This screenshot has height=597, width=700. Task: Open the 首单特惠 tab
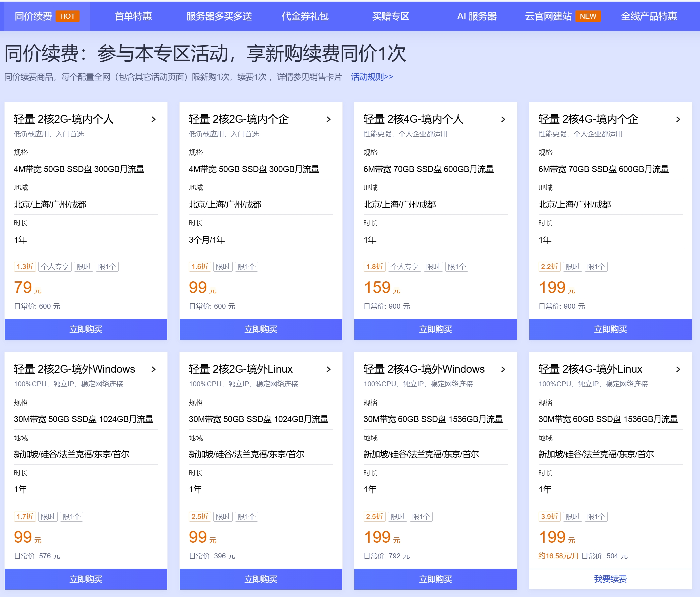pyautogui.click(x=133, y=16)
